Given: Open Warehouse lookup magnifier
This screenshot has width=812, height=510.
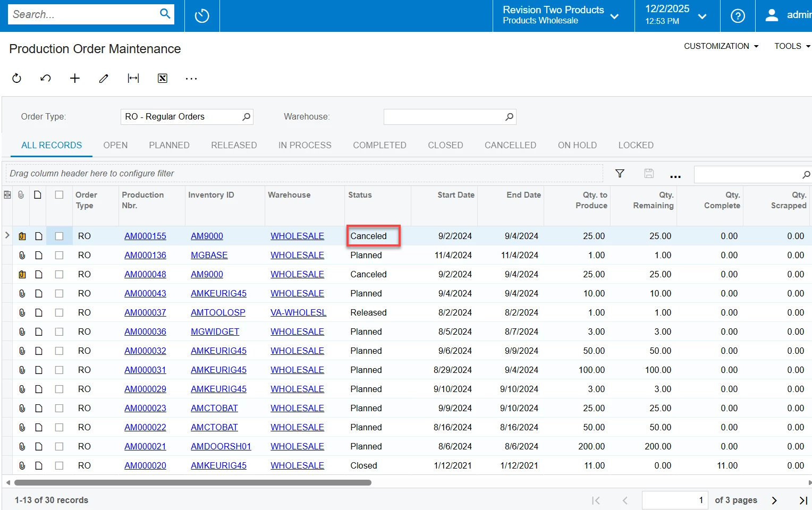Looking at the screenshot, I should tap(509, 117).
